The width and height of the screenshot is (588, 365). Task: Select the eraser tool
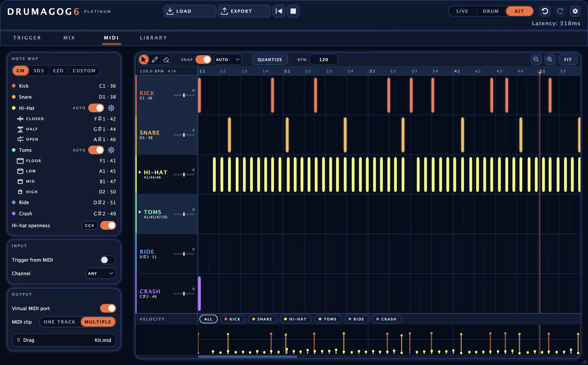pyautogui.click(x=166, y=60)
